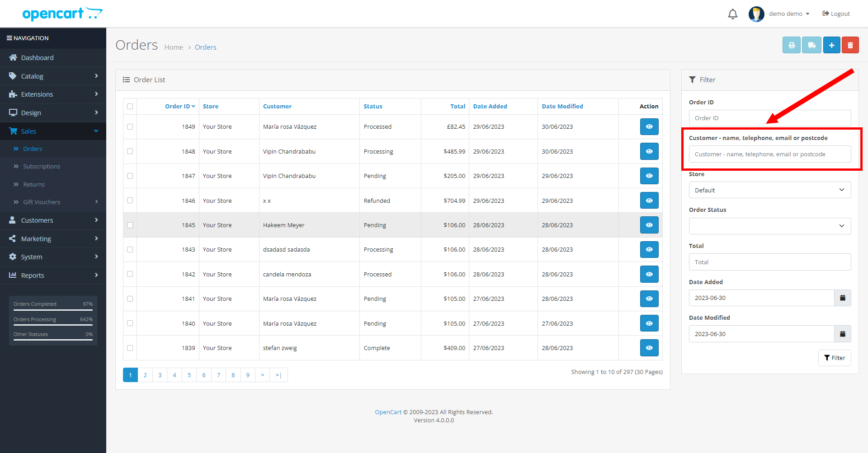Open the notifications bell
Image resolution: width=868 pixels, height=453 pixels.
[732, 14]
